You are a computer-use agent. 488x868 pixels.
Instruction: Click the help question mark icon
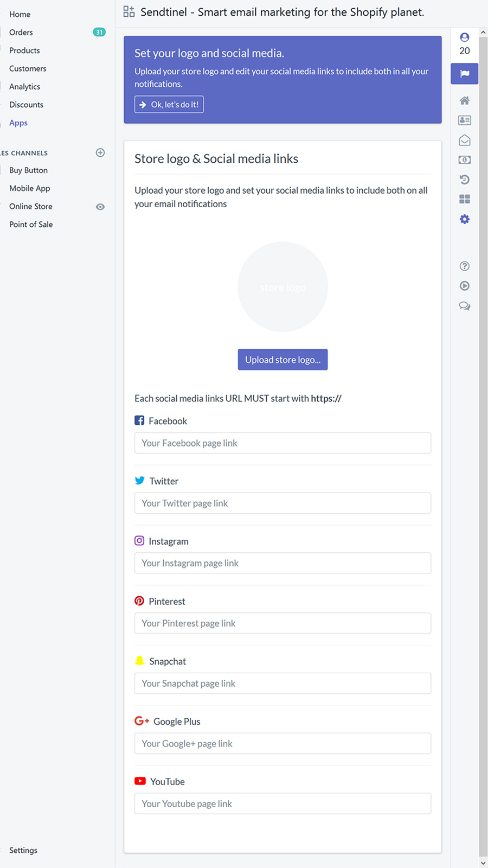click(465, 266)
